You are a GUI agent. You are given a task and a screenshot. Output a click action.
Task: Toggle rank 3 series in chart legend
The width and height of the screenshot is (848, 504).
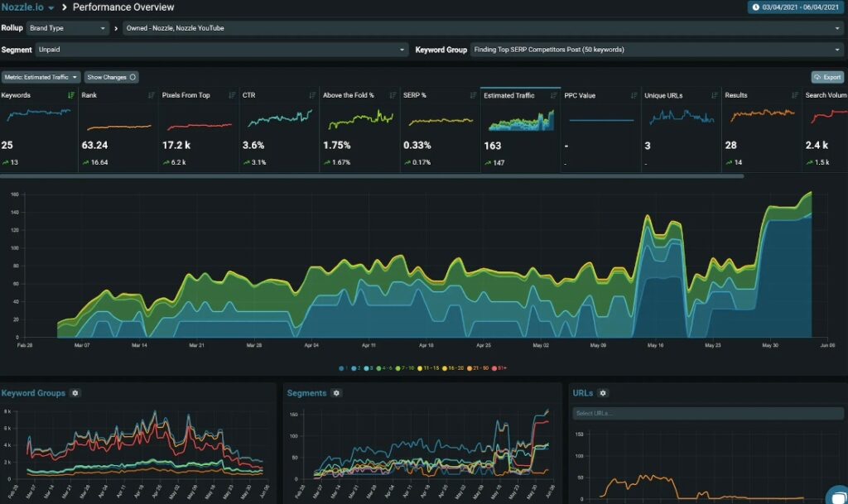pos(368,368)
